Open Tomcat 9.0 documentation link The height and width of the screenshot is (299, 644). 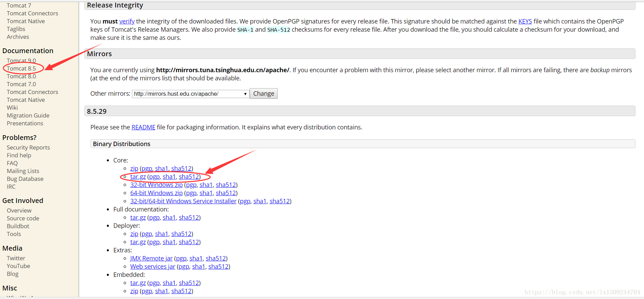[21, 61]
